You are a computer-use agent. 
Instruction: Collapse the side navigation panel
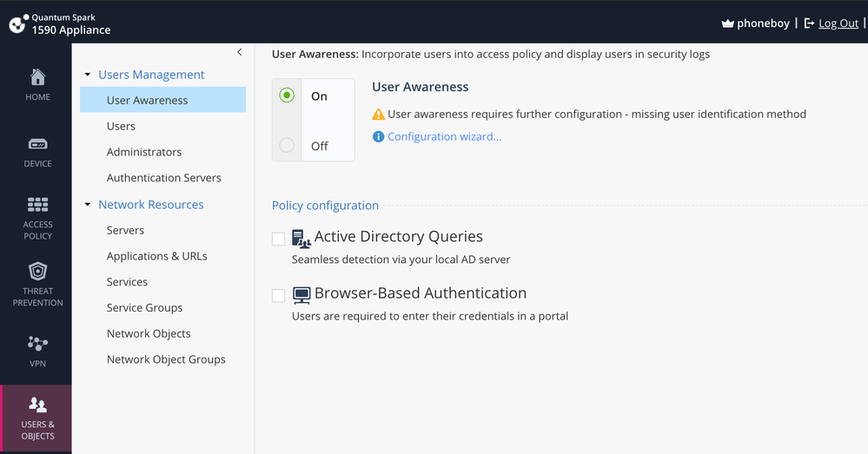point(239,52)
